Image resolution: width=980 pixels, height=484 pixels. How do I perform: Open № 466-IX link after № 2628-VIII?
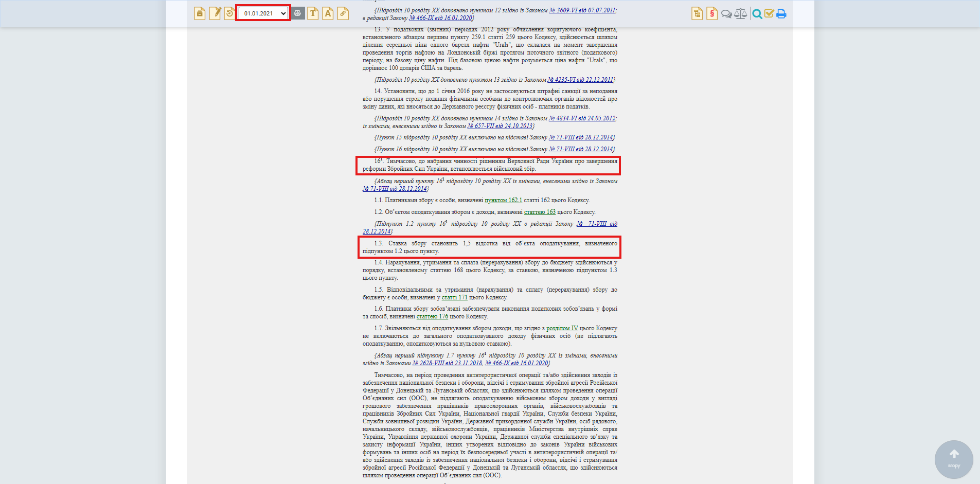tap(516, 363)
